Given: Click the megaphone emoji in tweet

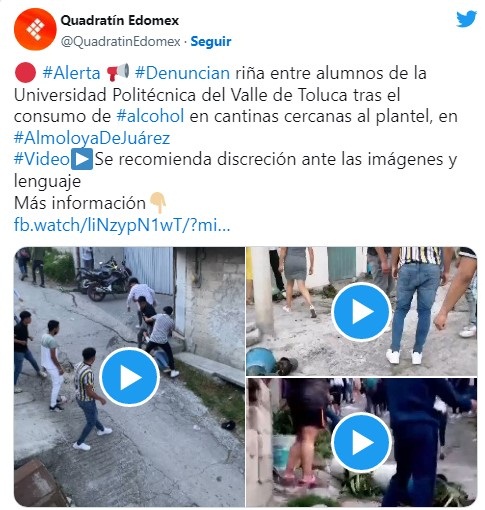Looking at the screenshot, I should click(x=118, y=72).
